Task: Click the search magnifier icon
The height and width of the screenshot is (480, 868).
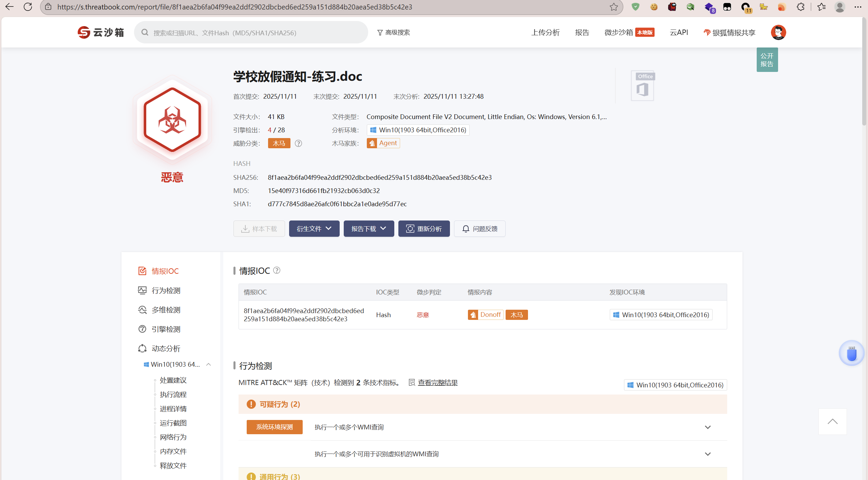Action: (145, 32)
